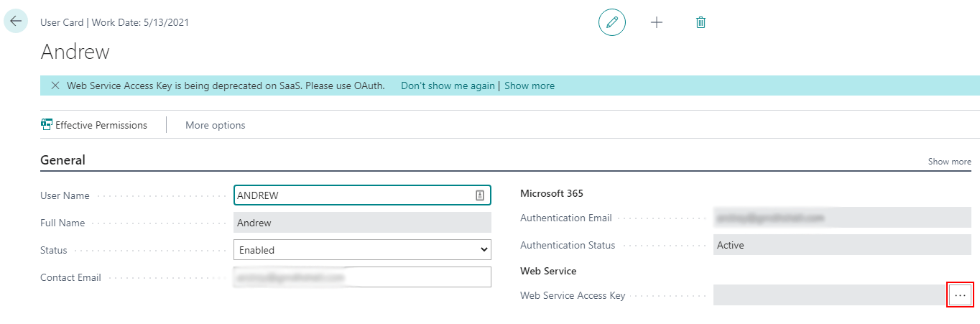This screenshot has width=980, height=324.
Task: Click the trash delete icon
Action: click(x=701, y=22)
